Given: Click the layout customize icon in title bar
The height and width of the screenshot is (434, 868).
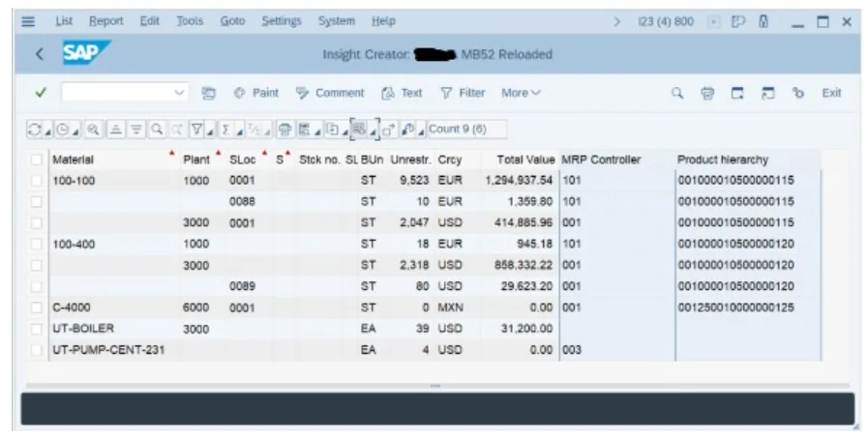Looking at the screenshot, I should pos(738,21).
